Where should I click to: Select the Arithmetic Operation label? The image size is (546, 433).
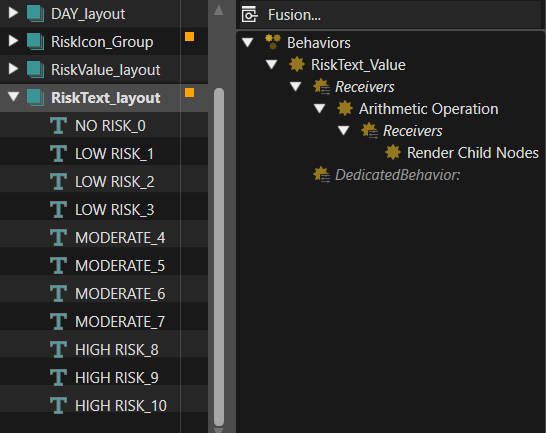(x=428, y=109)
